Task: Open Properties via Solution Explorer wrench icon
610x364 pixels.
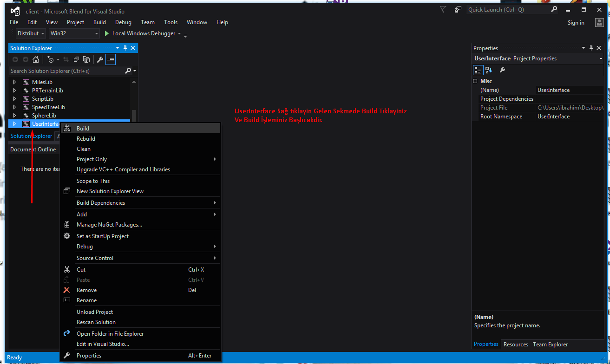Action: [100, 59]
